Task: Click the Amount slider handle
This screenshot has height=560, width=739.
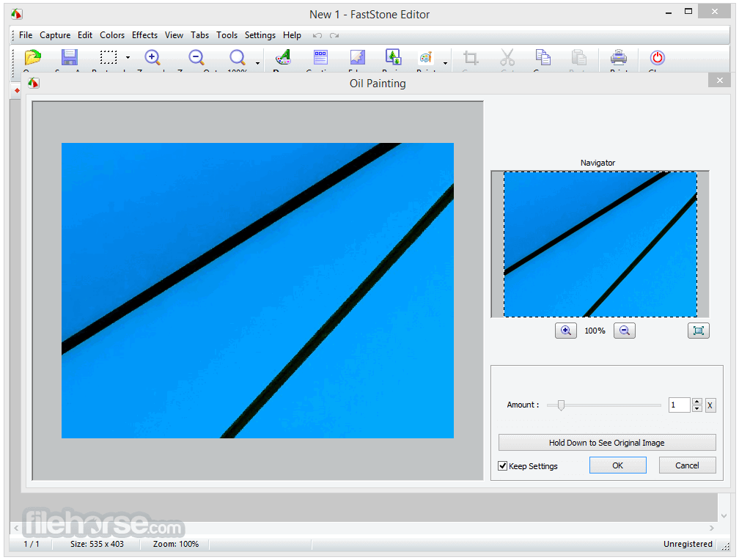Action: tap(561, 405)
